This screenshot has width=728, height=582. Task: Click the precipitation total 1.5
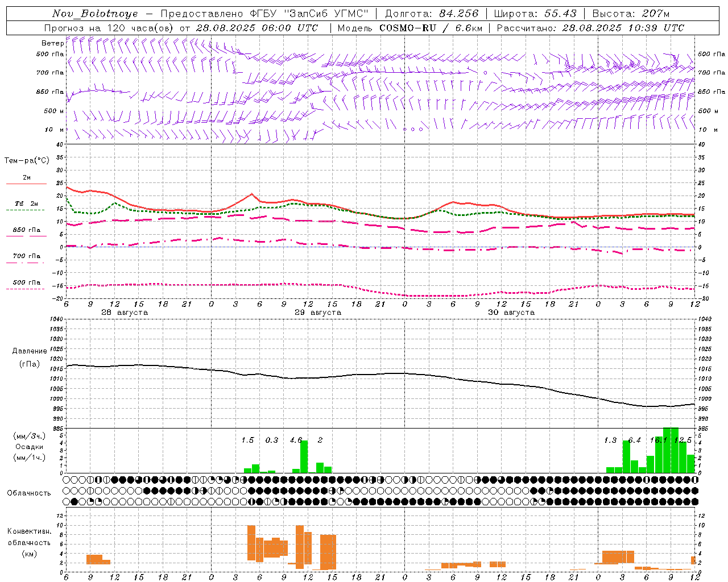247,440
